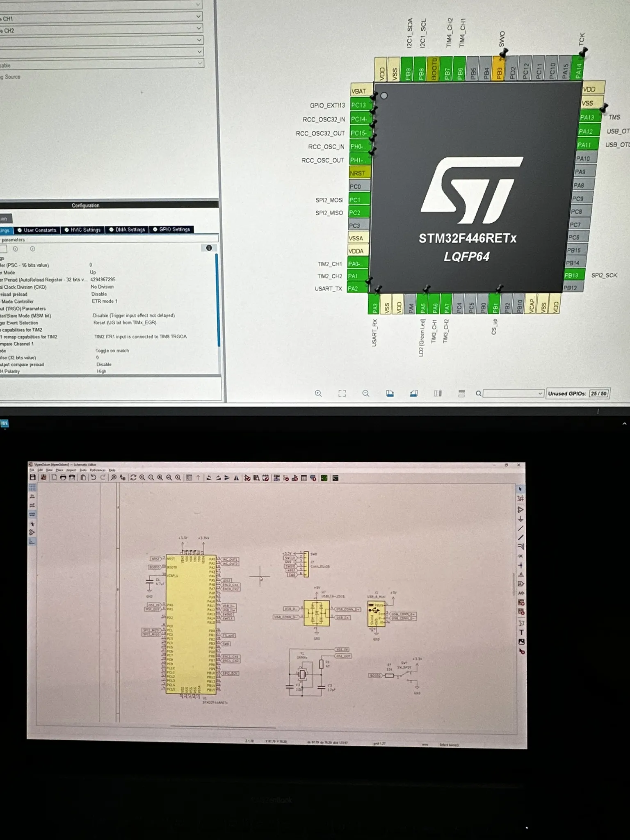Image resolution: width=630 pixels, height=840 pixels.
Task: Open the CH2 channel dropdown
Action: tap(199, 28)
